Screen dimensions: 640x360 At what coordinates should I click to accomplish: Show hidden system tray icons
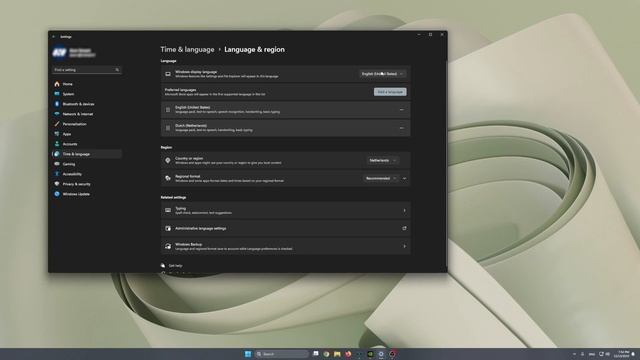(574, 354)
